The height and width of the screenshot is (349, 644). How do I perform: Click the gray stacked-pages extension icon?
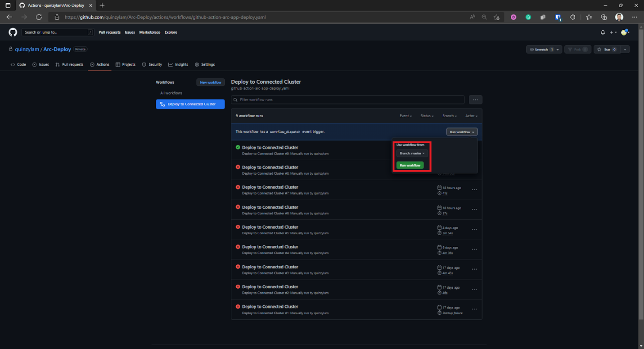543,17
